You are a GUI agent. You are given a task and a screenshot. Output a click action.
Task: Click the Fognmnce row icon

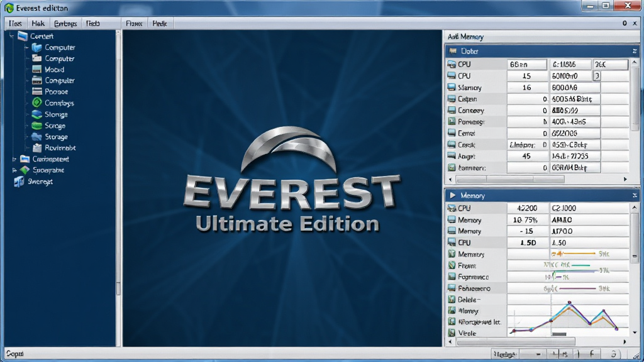(x=452, y=277)
